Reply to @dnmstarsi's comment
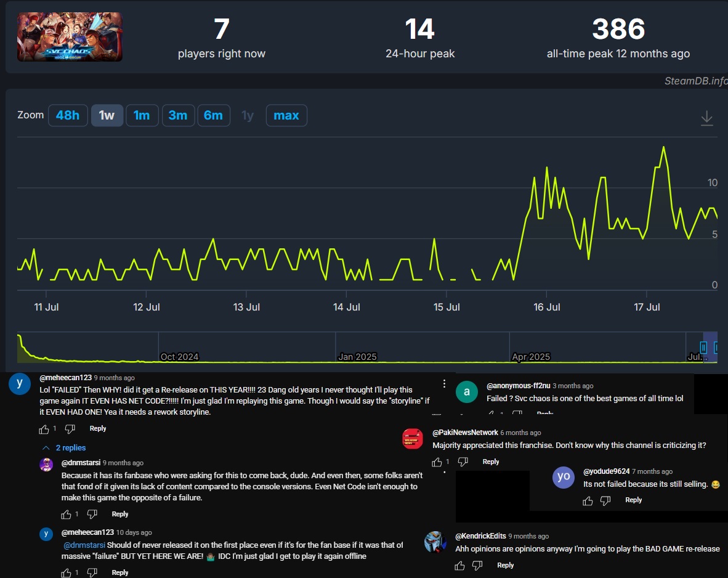This screenshot has width=728, height=578. (x=119, y=514)
